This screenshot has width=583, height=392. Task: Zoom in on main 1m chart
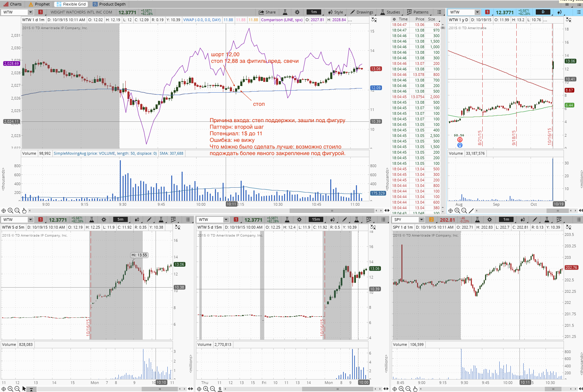tap(10, 211)
